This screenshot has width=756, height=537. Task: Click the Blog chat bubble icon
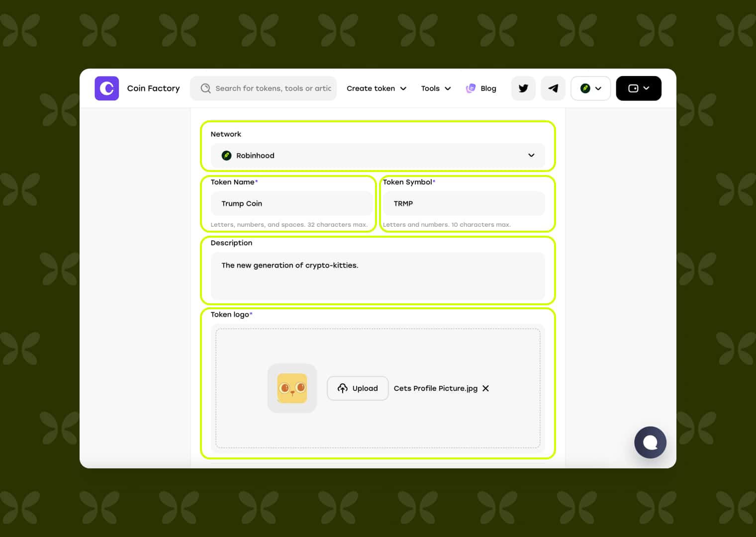pyautogui.click(x=471, y=89)
